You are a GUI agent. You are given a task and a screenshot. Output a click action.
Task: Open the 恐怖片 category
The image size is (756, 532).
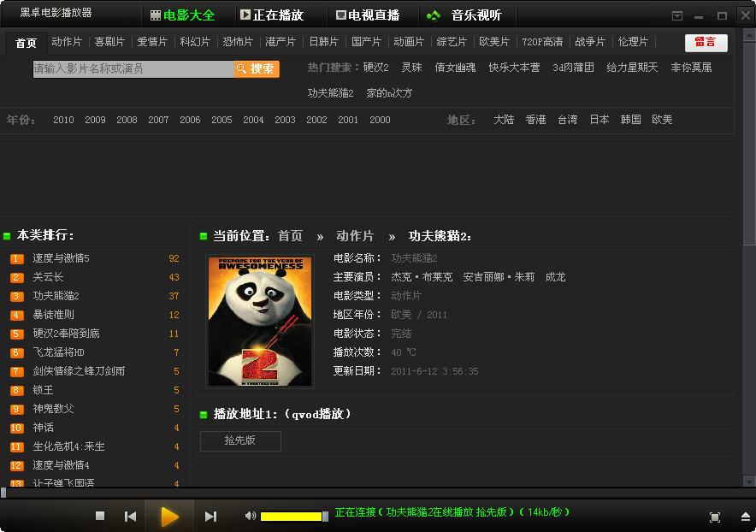[x=238, y=42]
